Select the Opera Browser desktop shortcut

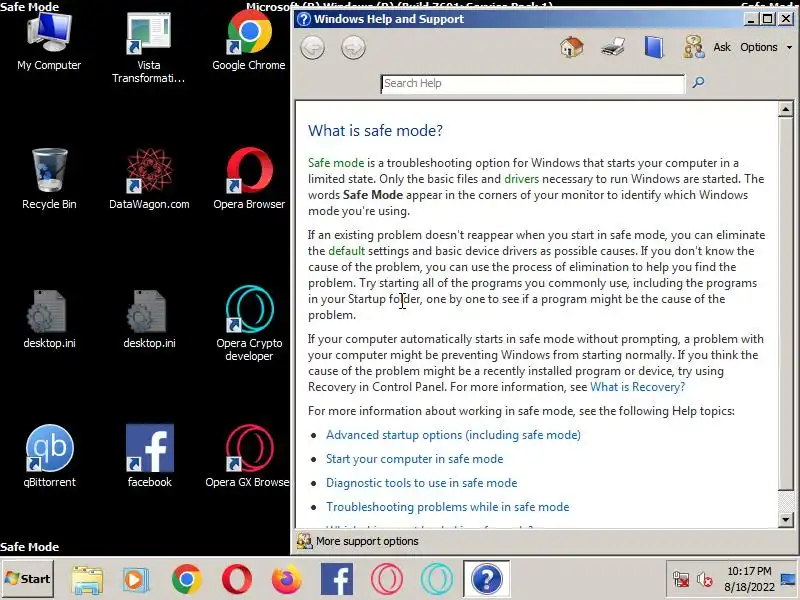click(249, 180)
